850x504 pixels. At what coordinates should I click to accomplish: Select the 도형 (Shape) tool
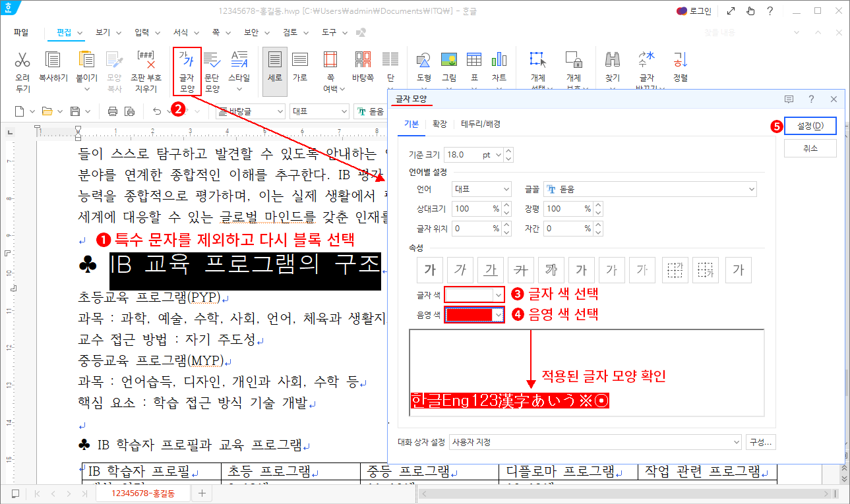423,66
